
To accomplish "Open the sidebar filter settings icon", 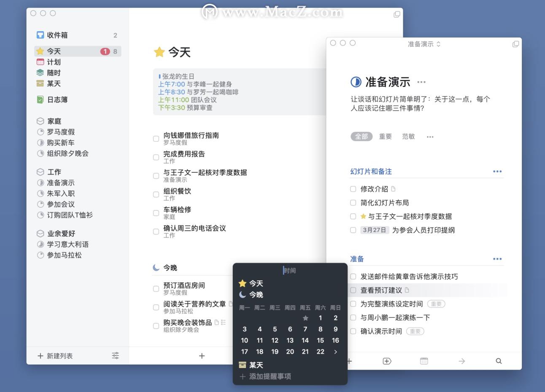I will 115,356.
